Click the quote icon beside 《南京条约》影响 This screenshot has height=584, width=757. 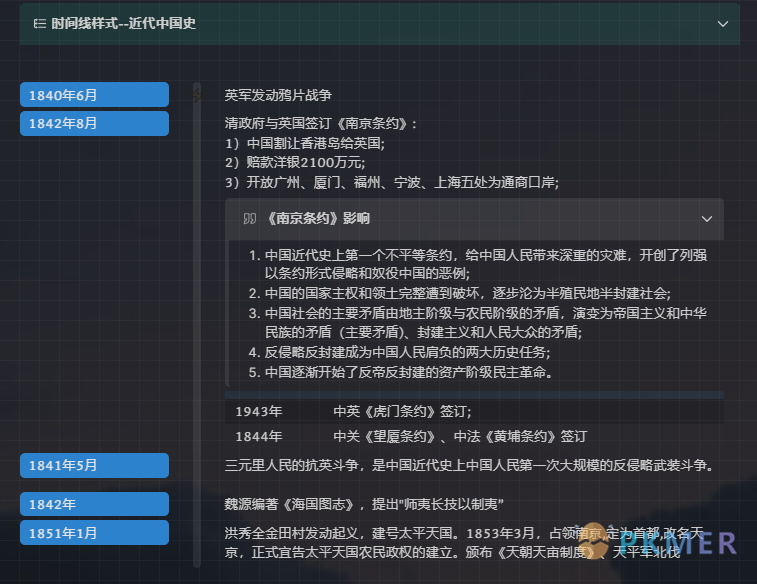[249, 218]
